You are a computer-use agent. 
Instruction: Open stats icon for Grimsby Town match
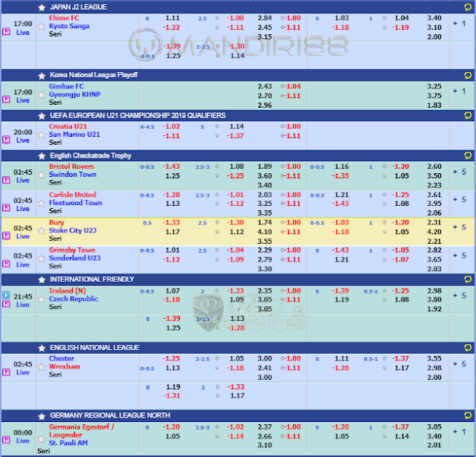(6, 264)
